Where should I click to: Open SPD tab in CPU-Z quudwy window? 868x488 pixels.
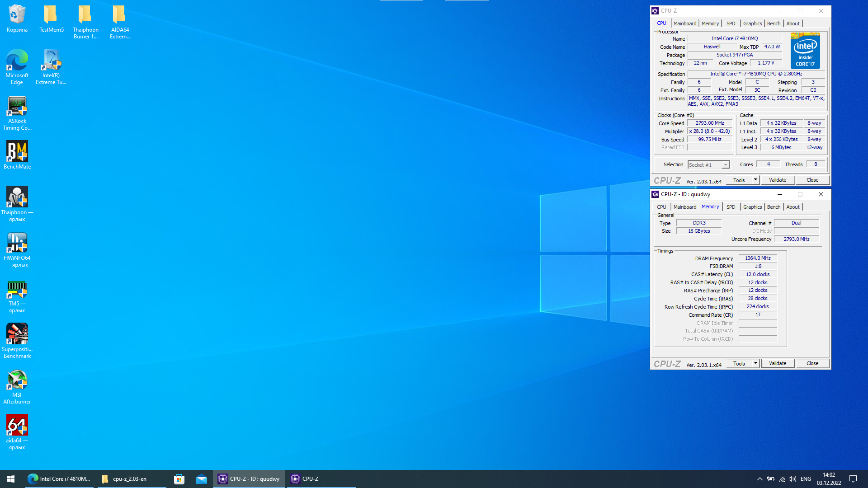tap(731, 207)
